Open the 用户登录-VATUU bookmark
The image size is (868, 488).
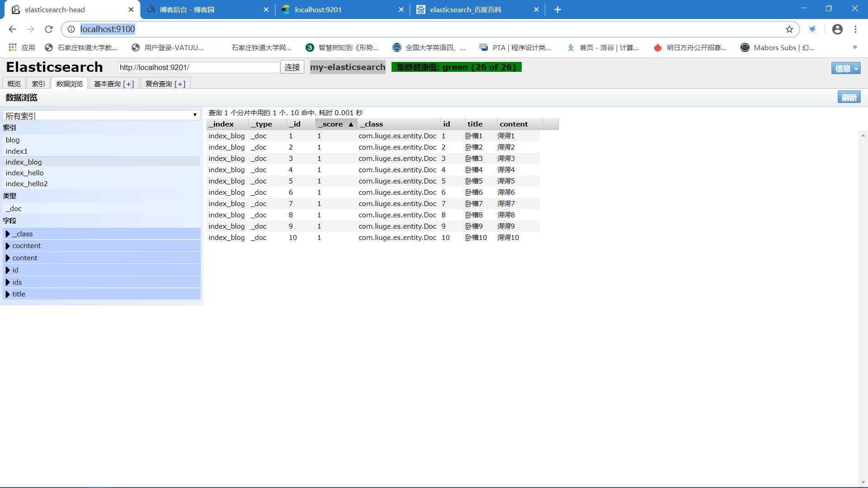point(168,47)
